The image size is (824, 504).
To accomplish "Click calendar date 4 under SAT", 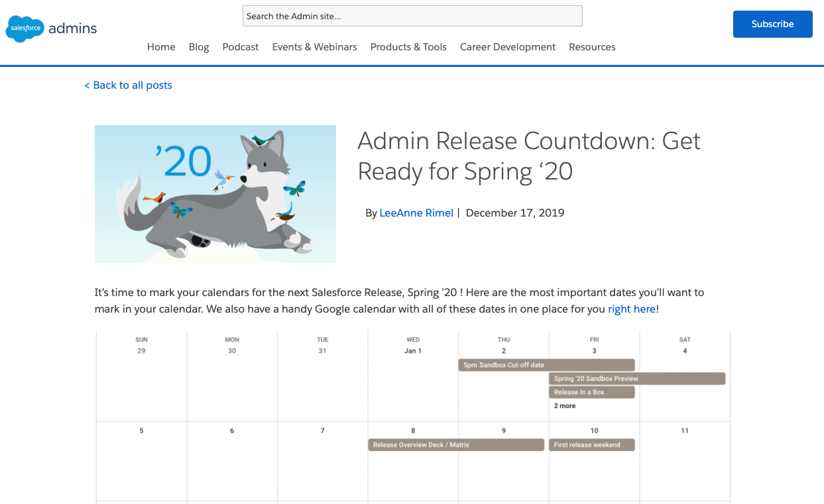I will (685, 351).
